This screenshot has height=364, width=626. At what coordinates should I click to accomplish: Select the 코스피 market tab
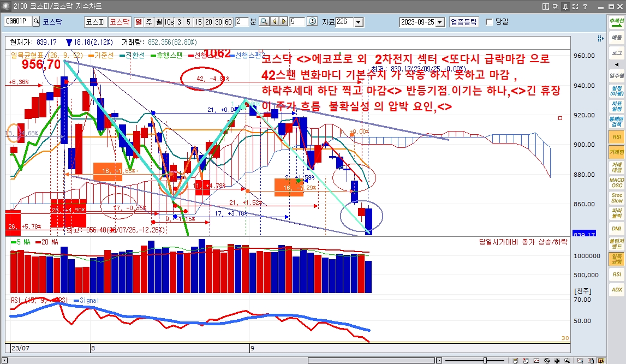click(96, 22)
